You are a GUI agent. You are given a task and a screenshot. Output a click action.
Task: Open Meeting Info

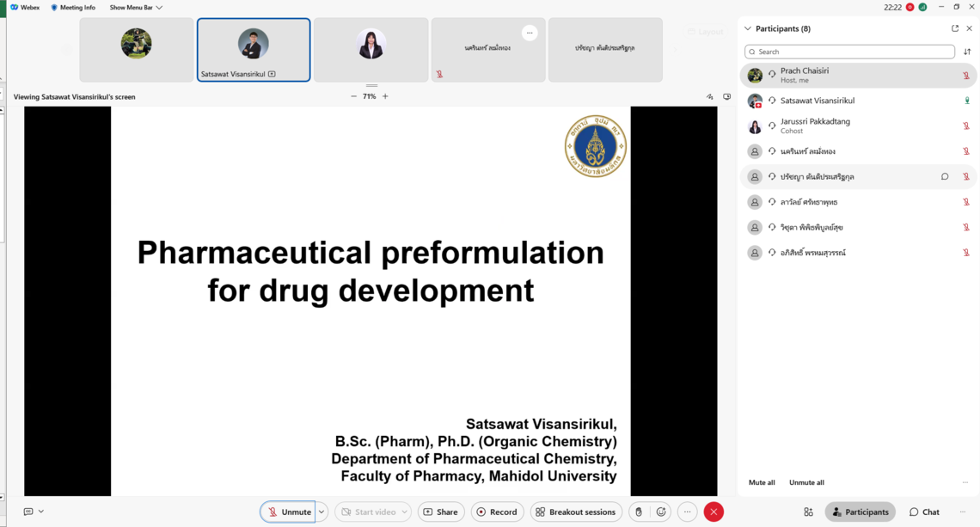click(x=72, y=8)
